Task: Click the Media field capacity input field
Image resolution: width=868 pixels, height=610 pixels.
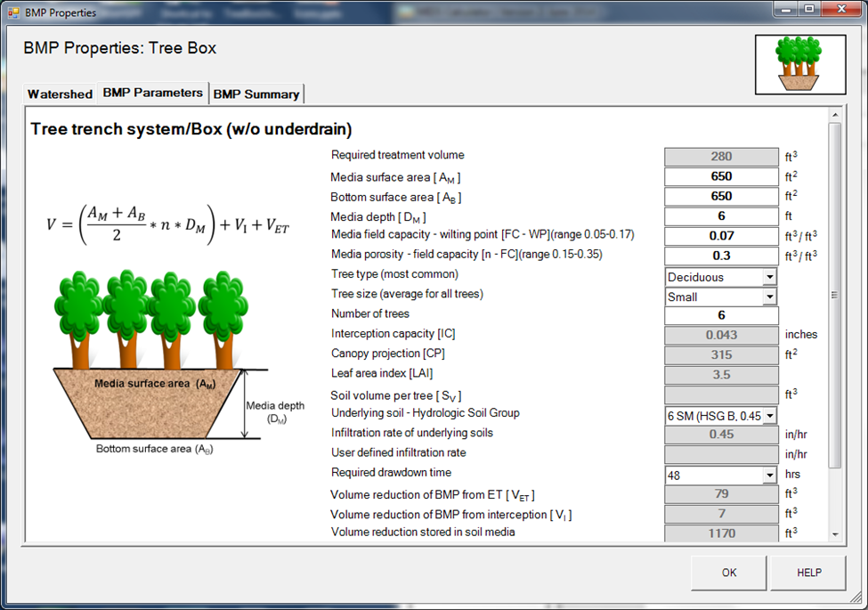Action: click(721, 236)
